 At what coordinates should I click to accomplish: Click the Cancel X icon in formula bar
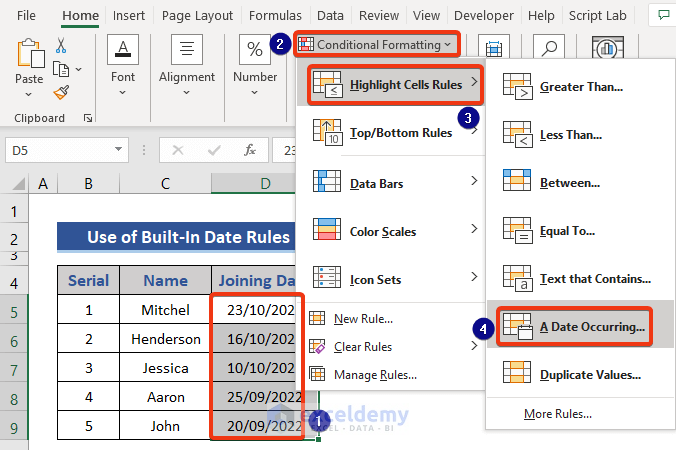pyautogui.click(x=178, y=150)
